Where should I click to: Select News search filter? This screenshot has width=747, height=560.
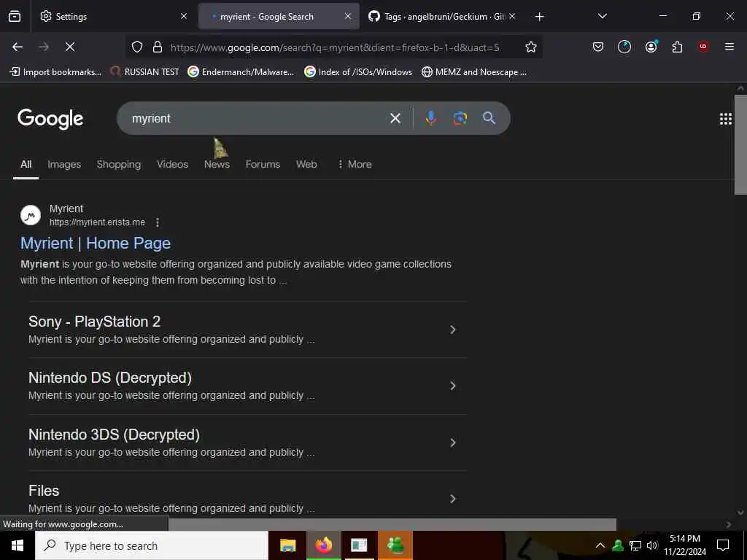point(217,164)
